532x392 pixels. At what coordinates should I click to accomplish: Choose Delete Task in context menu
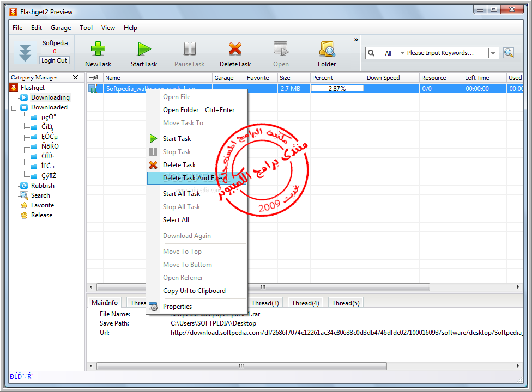(197, 165)
